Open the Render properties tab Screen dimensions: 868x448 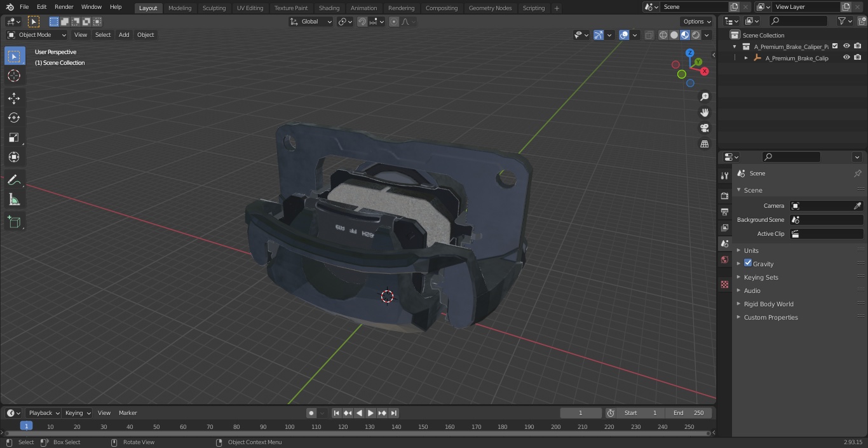[x=724, y=196]
